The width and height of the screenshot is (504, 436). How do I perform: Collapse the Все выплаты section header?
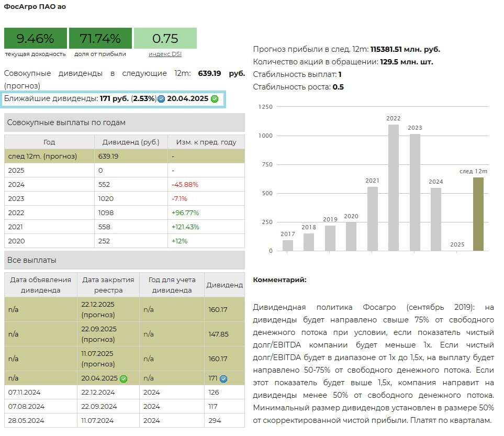(x=124, y=260)
